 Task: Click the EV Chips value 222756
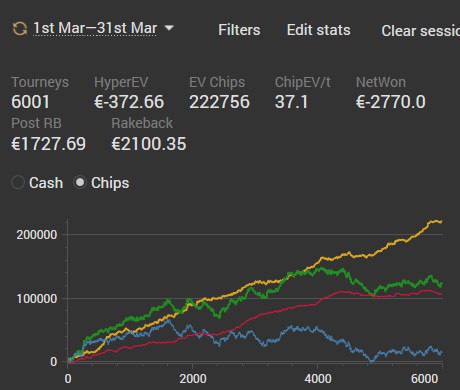click(x=219, y=102)
